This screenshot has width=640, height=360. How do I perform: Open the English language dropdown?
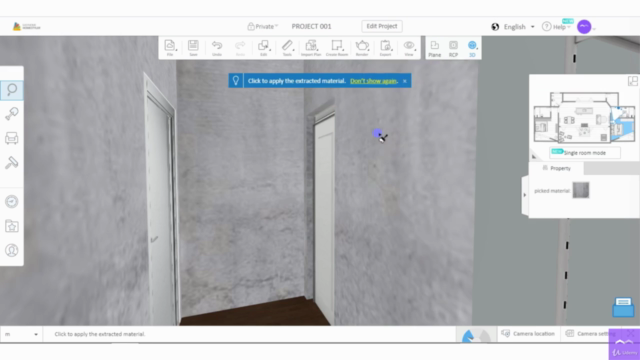[519, 27]
